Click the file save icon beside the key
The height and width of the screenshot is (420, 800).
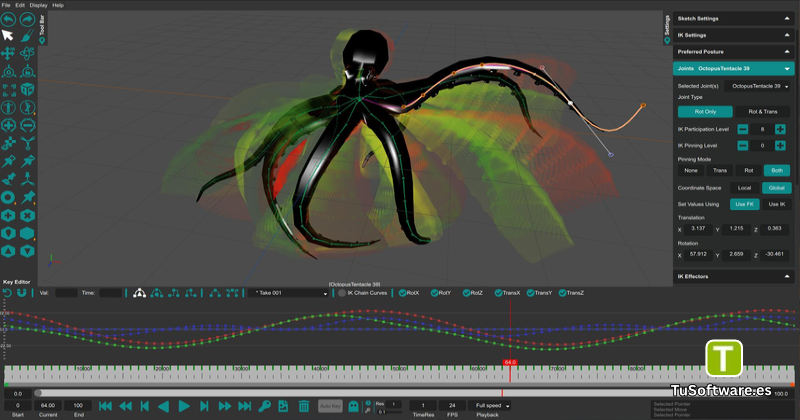tap(283, 406)
